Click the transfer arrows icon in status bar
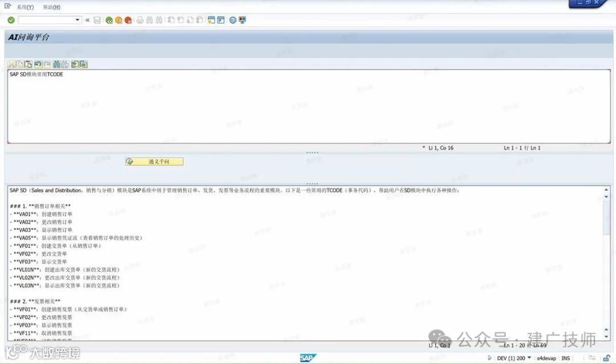The height and width of the screenshot is (364, 616). (x=592, y=358)
